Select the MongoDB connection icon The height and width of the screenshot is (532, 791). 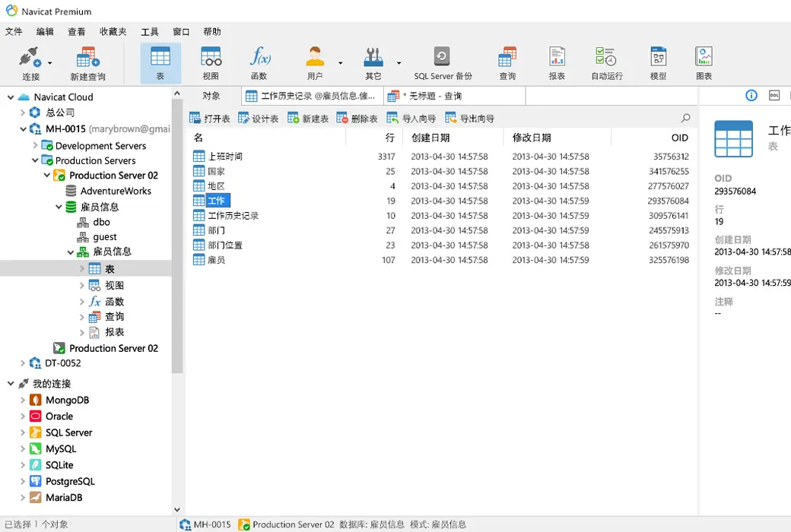tap(35, 400)
